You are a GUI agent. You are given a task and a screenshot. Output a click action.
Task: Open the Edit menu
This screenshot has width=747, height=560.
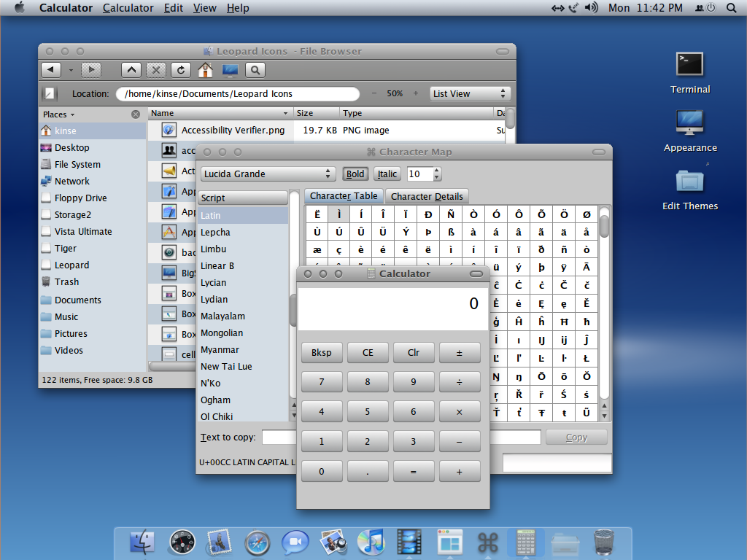click(x=174, y=8)
